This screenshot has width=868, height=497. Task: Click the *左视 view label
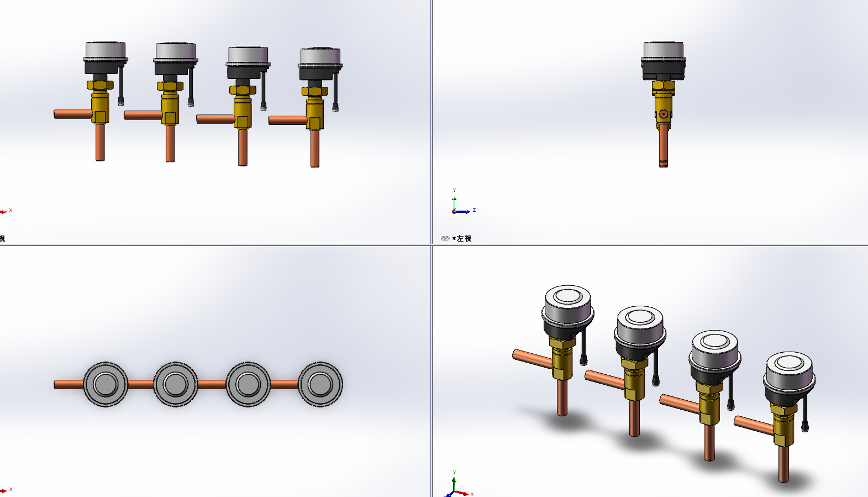462,239
